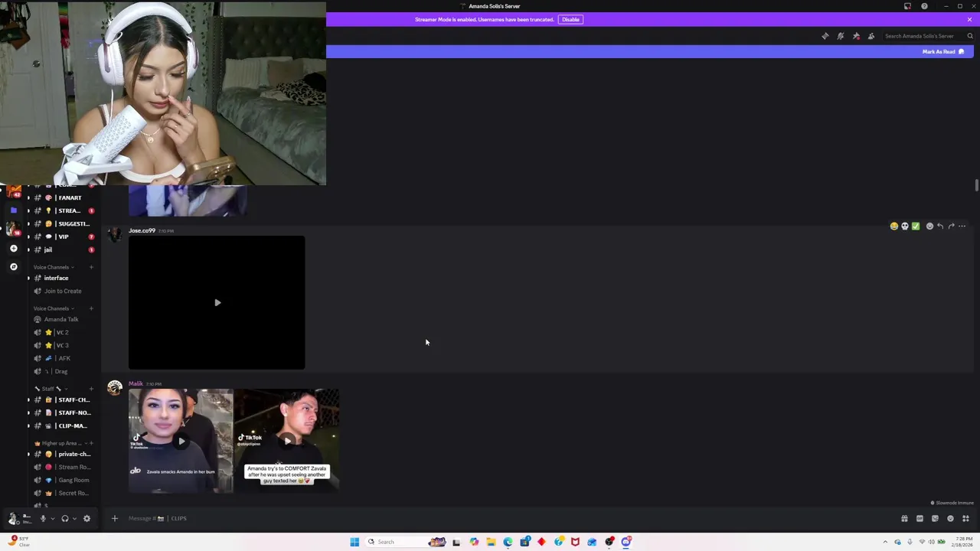Click Malik's avatar
Image resolution: width=980 pixels, height=551 pixels.
[x=115, y=388]
